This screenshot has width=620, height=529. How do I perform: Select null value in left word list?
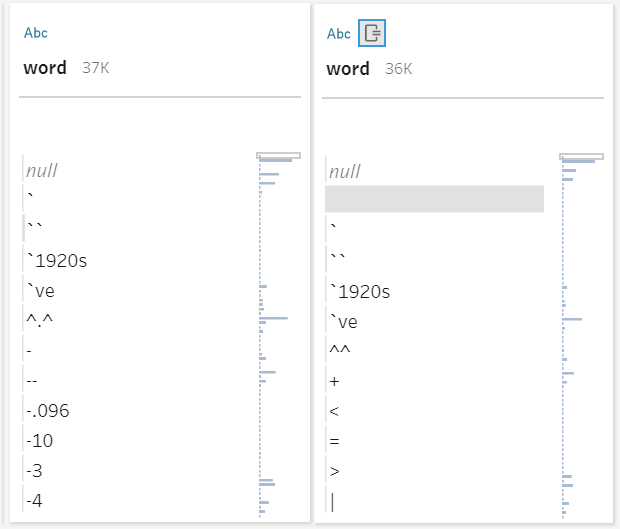(42, 171)
